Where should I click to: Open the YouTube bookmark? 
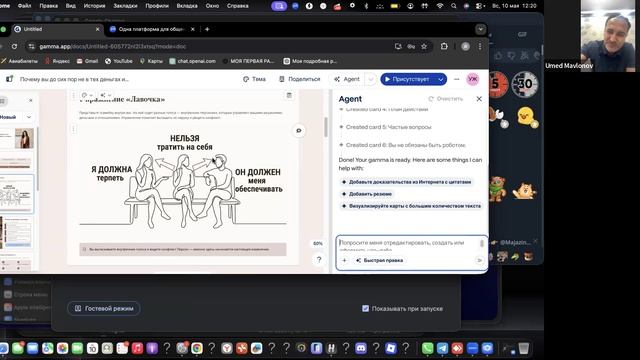(119, 61)
